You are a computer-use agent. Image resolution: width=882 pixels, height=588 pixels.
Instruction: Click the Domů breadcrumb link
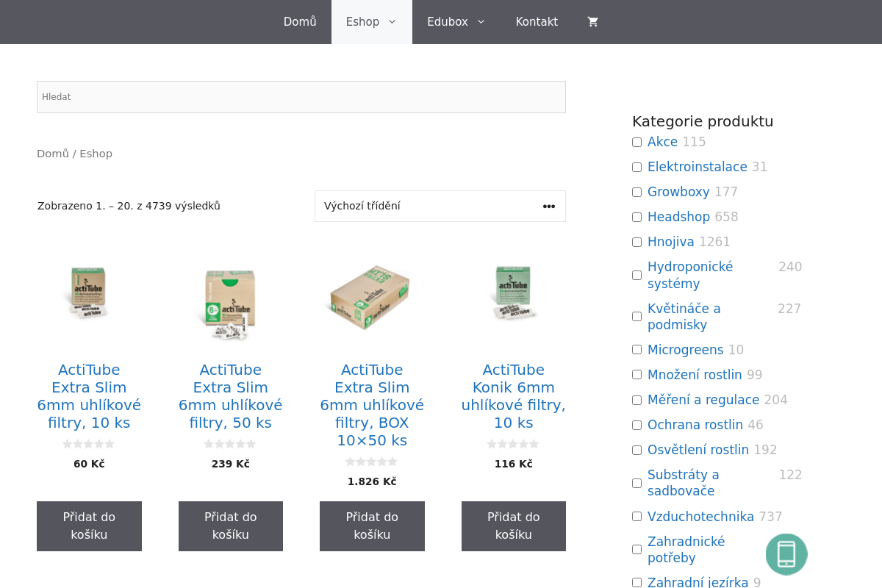[x=53, y=154]
